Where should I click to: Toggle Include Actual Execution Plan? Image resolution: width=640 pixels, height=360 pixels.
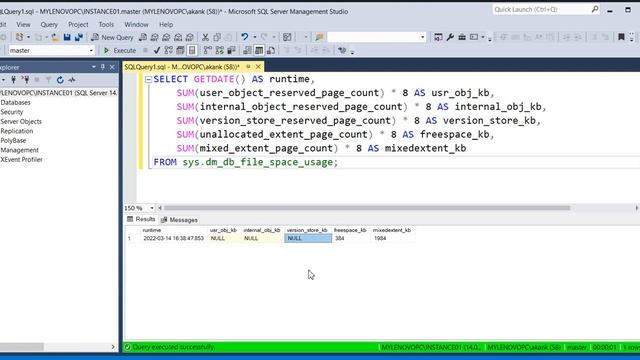(x=208, y=50)
